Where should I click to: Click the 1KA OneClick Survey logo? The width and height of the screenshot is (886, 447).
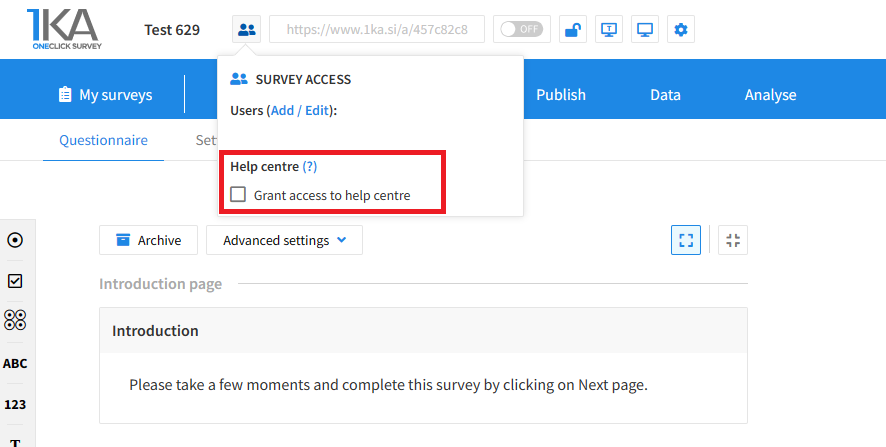[x=64, y=29]
